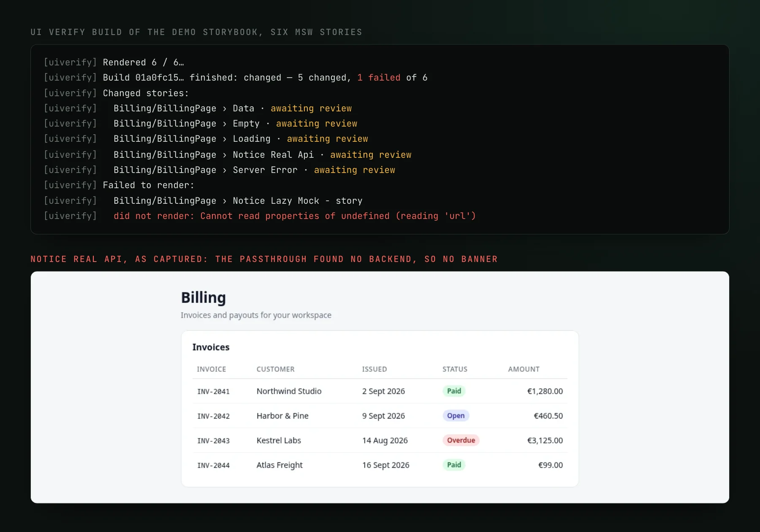760x532 pixels.
Task: Click the 'Changed stories:' log line
Action: [117, 93]
